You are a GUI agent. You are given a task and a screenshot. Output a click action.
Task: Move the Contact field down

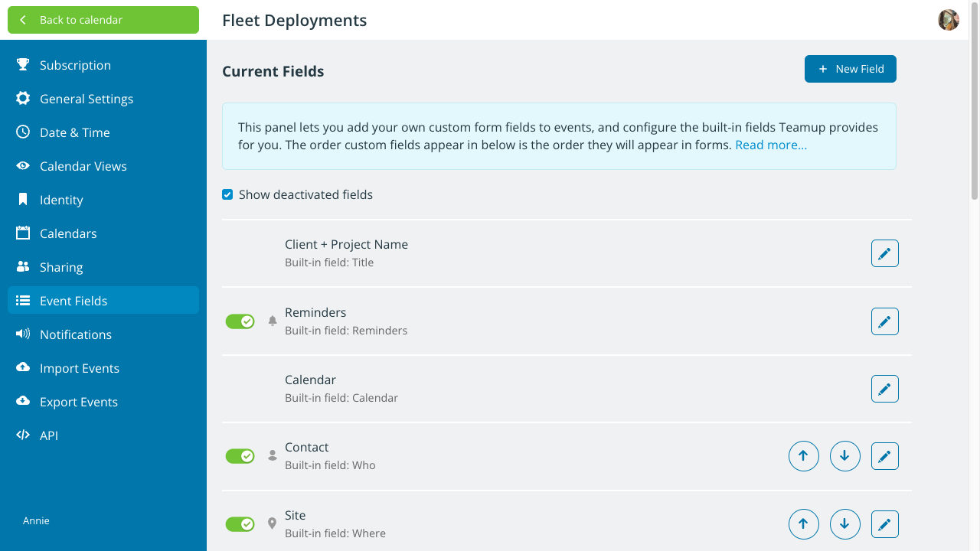(x=844, y=456)
